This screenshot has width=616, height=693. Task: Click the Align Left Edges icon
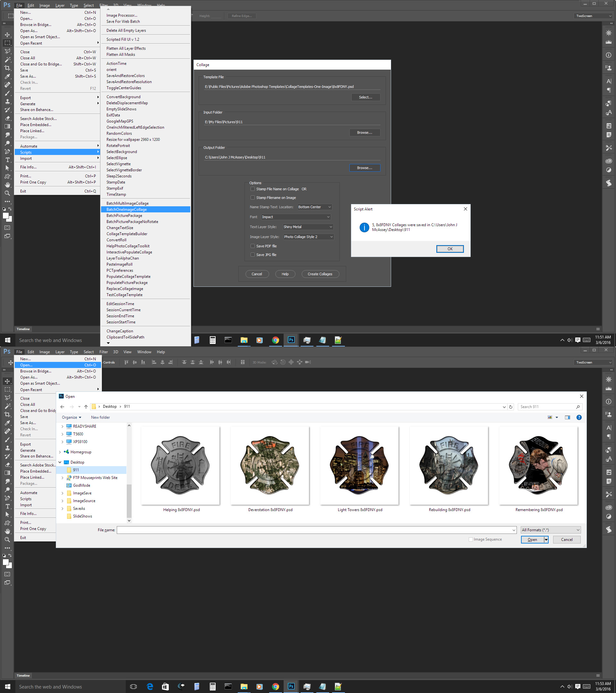pyautogui.click(x=154, y=362)
